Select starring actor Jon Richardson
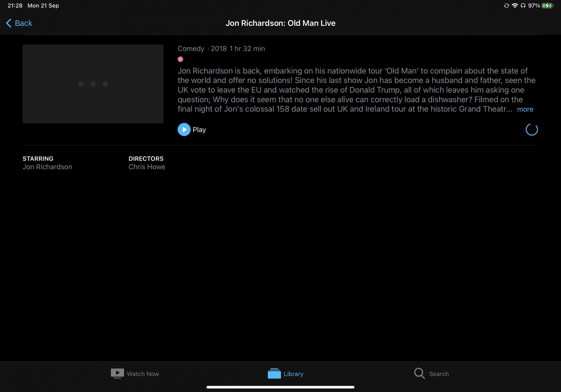Viewport: 561px width, 392px height. click(x=47, y=167)
